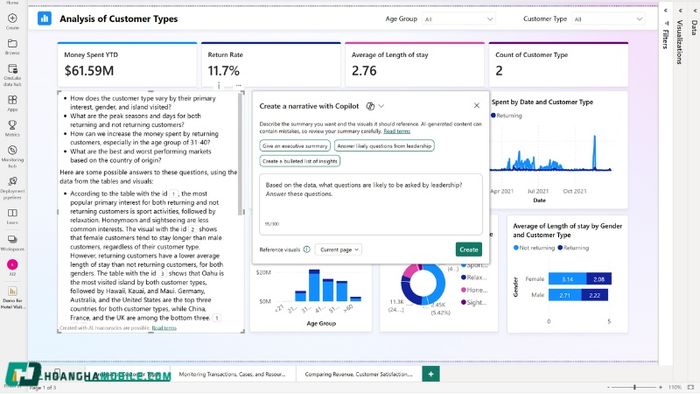Click the green Create button
Viewport: 700px width, 394px height.
pos(469,249)
